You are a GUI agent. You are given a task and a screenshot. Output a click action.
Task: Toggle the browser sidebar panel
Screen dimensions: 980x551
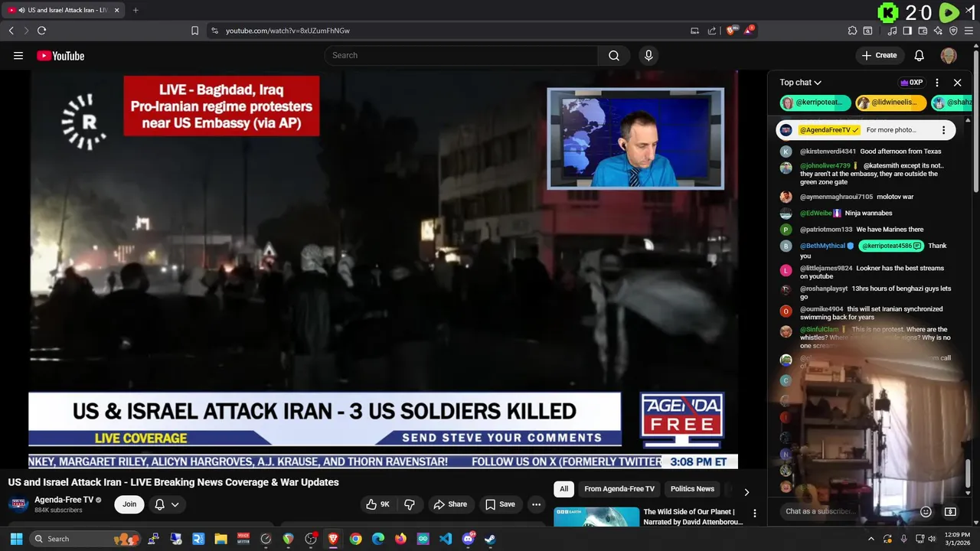point(907,31)
